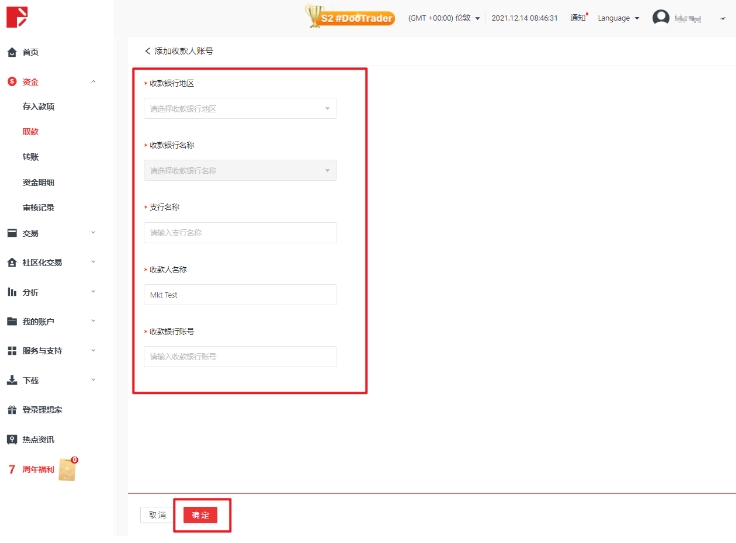Open the GMT +00:00 timezone dropdown
Screen dimensions: 736x543
click(x=445, y=18)
